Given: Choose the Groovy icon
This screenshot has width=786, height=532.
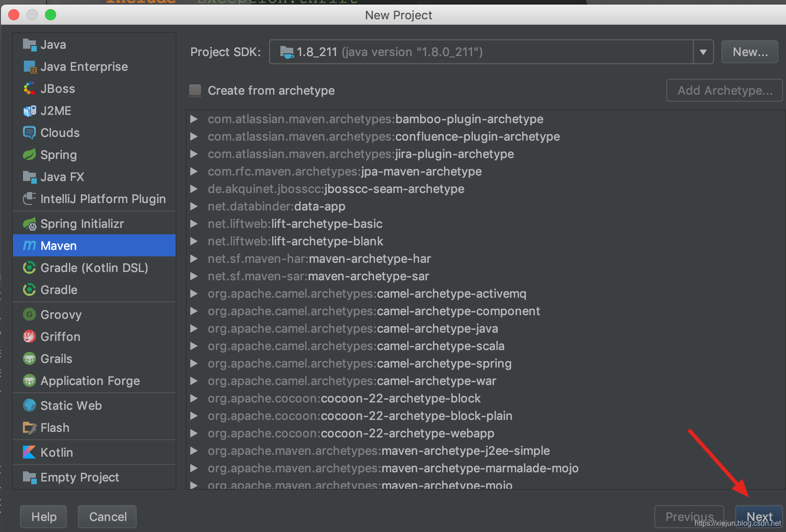Looking at the screenshot, I should (x=29, y=315).
